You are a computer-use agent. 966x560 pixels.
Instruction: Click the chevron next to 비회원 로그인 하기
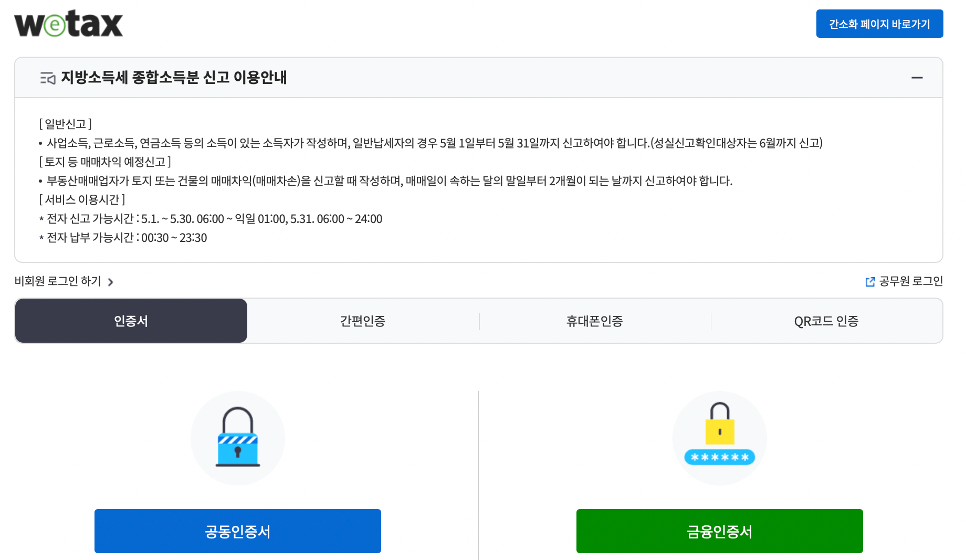click(111, 282)
